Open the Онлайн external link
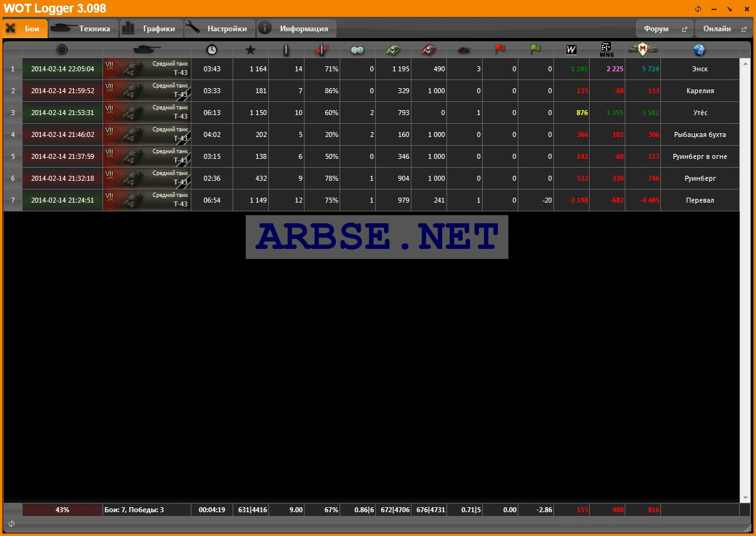Viewport: 756px width, 536px height. click(x=724, y=29)
